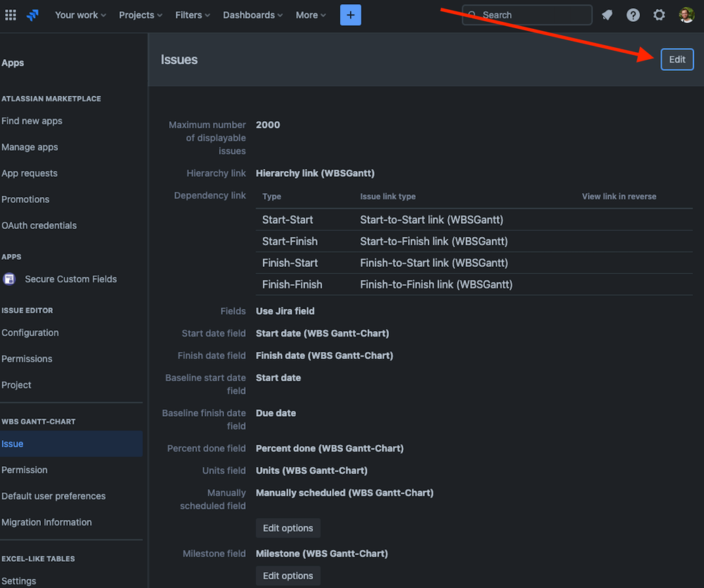Click Finish date (WBS Gantt-Chart) value
The height and width of the screenshot is (588, 704).
[325, 356]
